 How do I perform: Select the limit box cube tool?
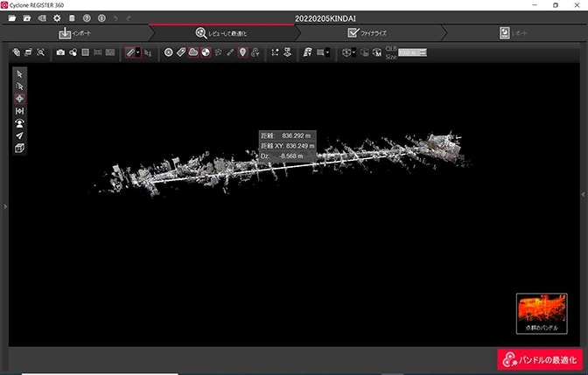pyautogui.click(x=20, y=148)
